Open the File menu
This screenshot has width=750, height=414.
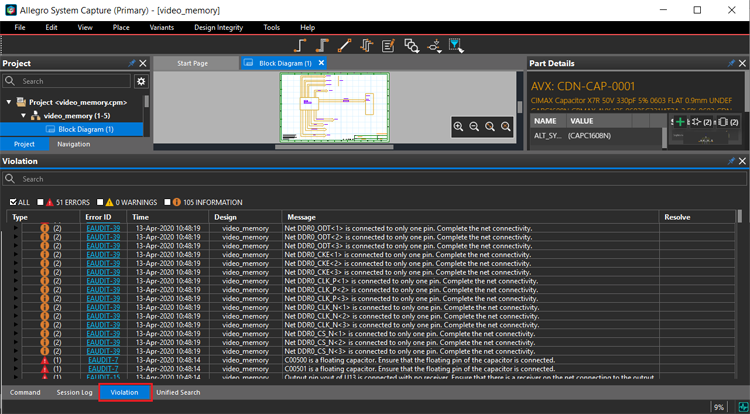(x=20, y=27)
